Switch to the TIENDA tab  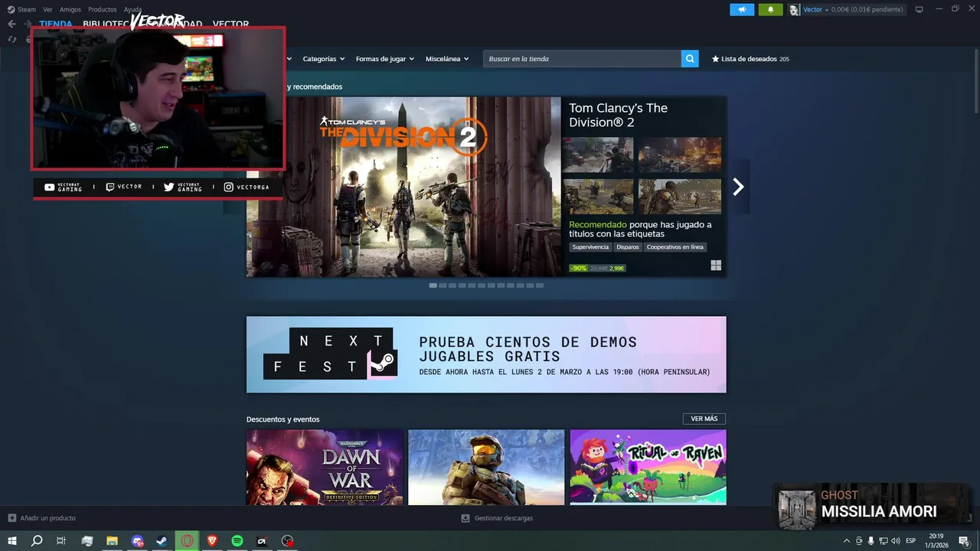click(56, 24)
